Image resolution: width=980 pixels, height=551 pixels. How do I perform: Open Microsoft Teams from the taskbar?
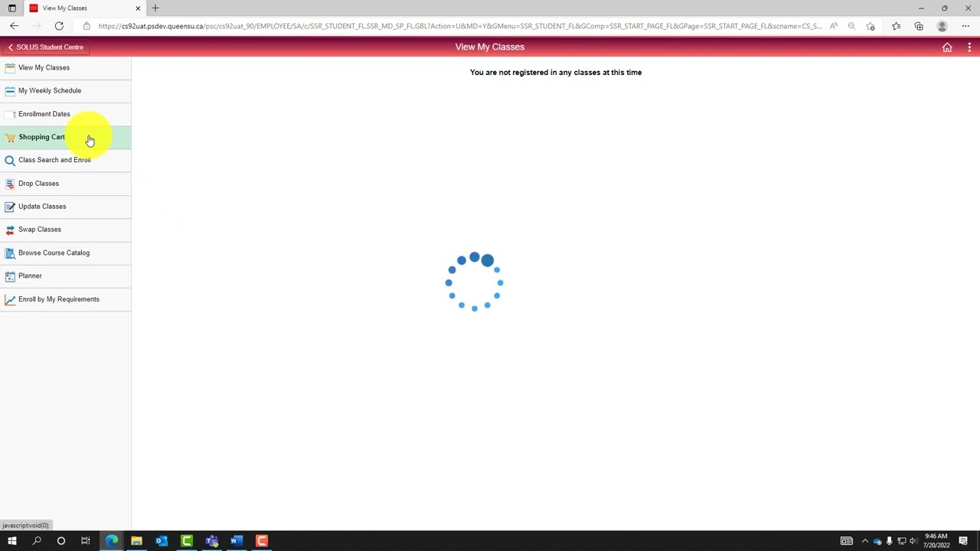coord(211,541)
